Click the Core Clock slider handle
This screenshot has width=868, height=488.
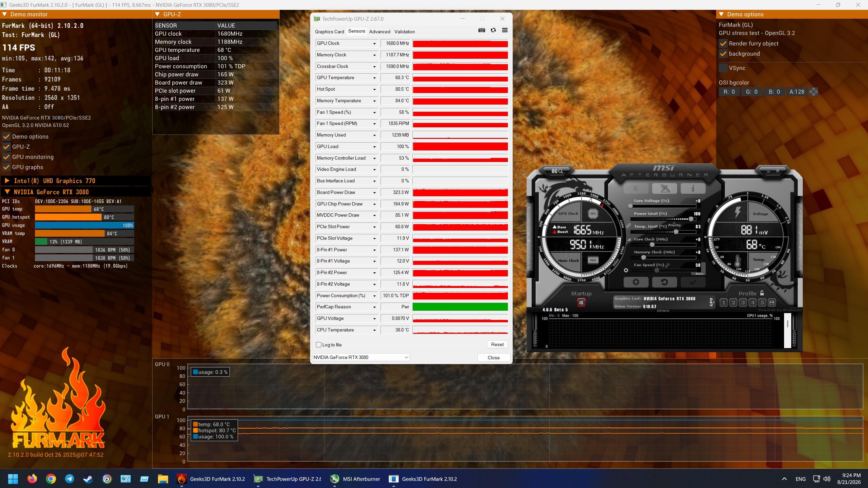click(x=652, y=245)
